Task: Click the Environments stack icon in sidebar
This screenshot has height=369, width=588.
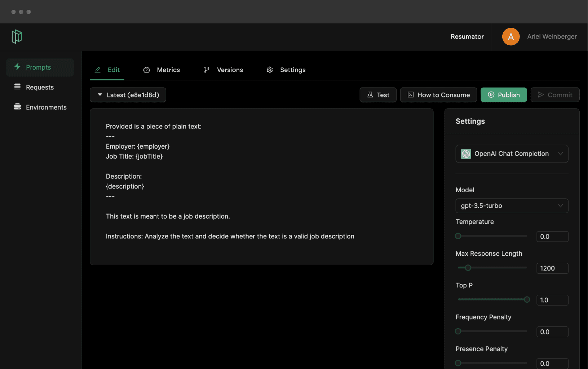Action: point(17,107)
